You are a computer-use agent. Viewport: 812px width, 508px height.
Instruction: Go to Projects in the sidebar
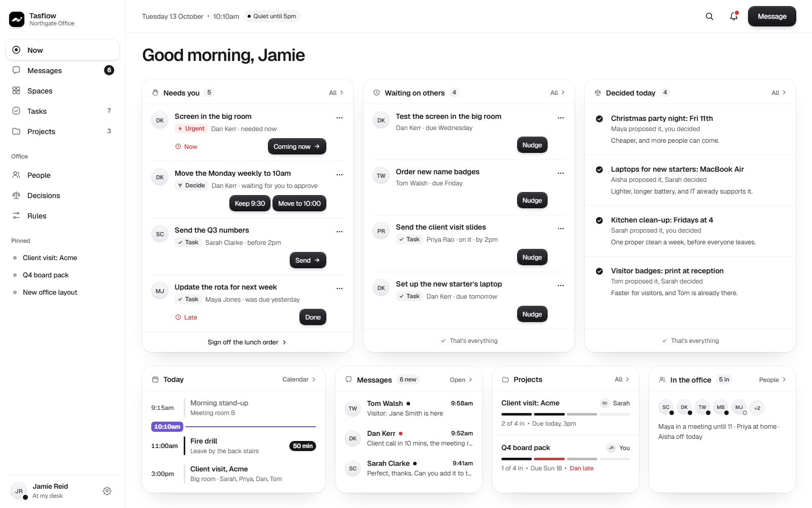pyautogui.click(x=62, y=131)
